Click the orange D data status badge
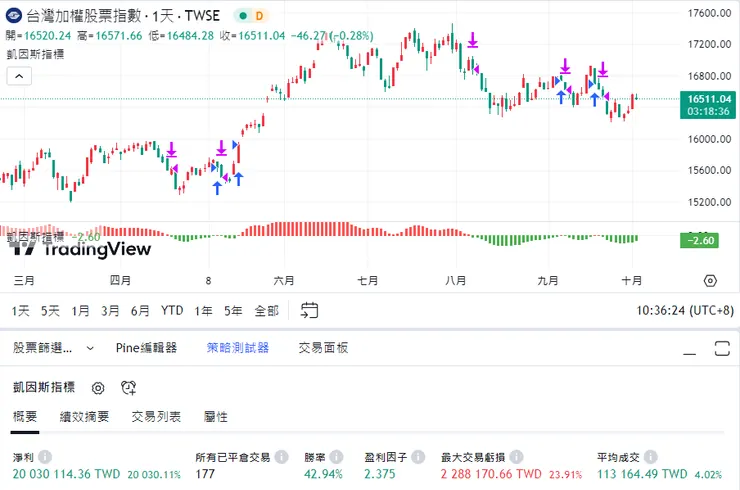The width and height of the screenshot is (740, 490). (x=259, y=17)
